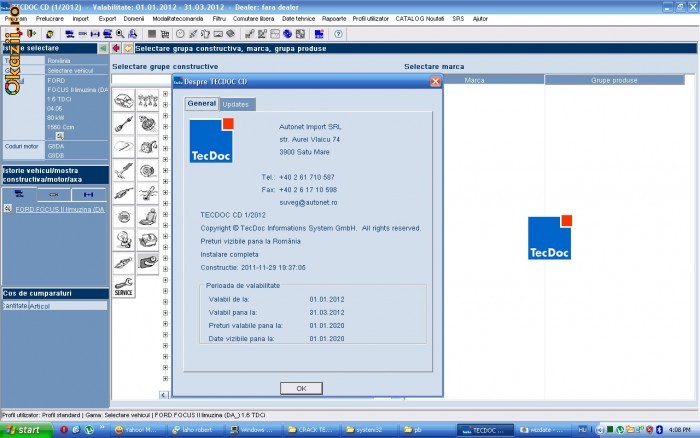Select the General tab in dialog

point(202,104)
